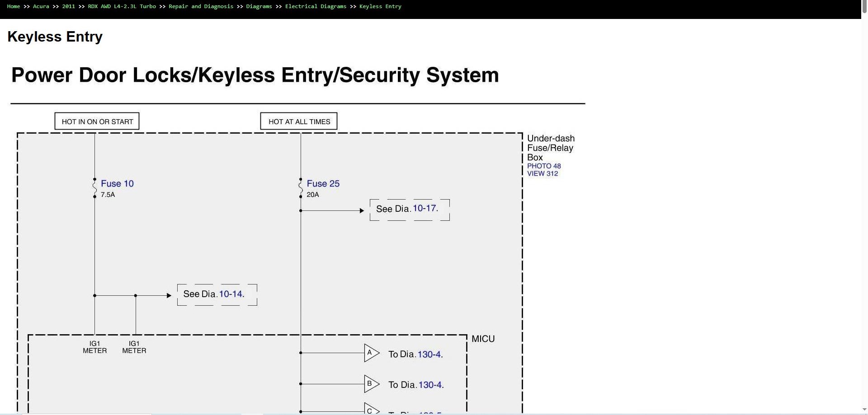Screen dimensions: 868x415
Task: Click the Under-dash Fuse/Relay Box label
Action: [551, 148]
